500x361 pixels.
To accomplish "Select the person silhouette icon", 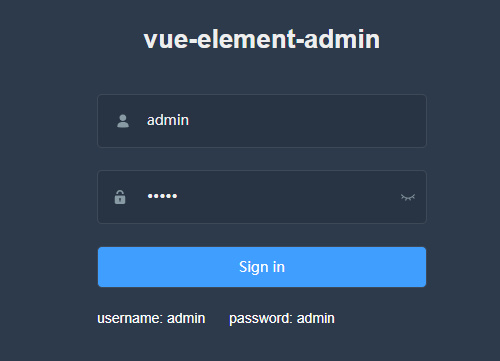I will click(123, 121).
